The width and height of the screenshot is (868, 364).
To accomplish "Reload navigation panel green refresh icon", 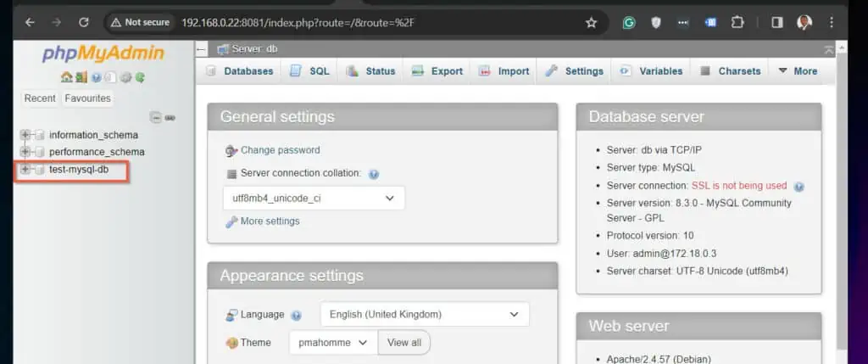I will pos(140,77).
